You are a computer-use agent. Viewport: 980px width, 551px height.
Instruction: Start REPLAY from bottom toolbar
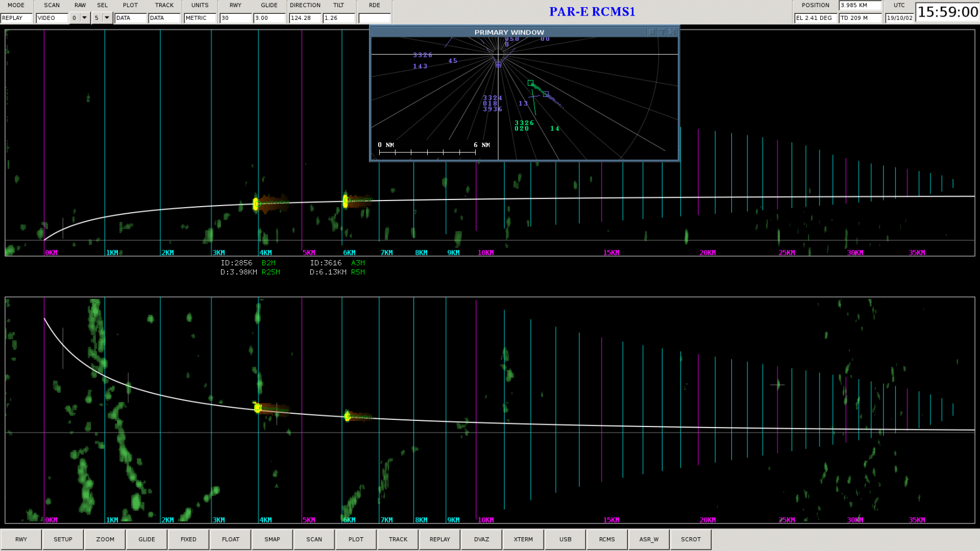pos(440,539)
